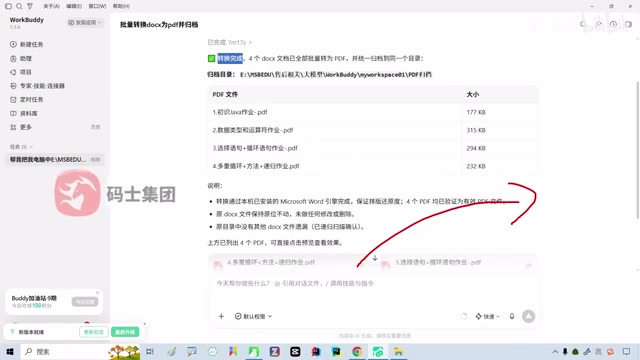Open the 帮助(H) menu
Viewport: 640px width, 360px height.
tap(121, 6)
